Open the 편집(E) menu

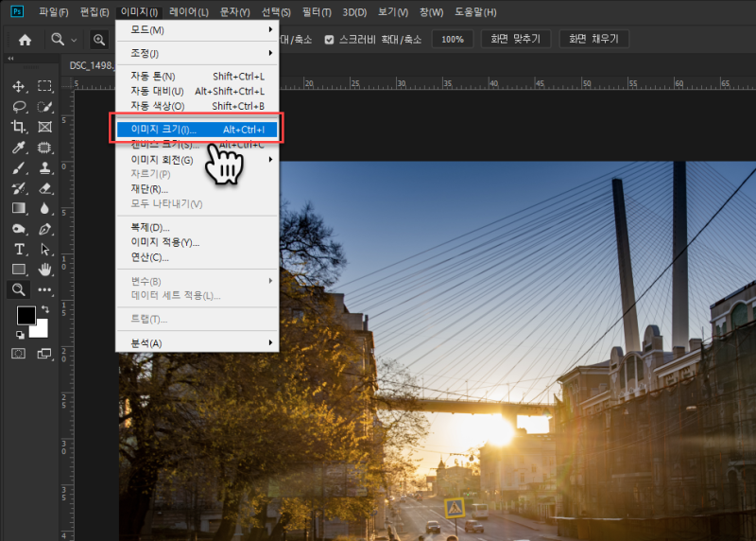tap(94, 12)
